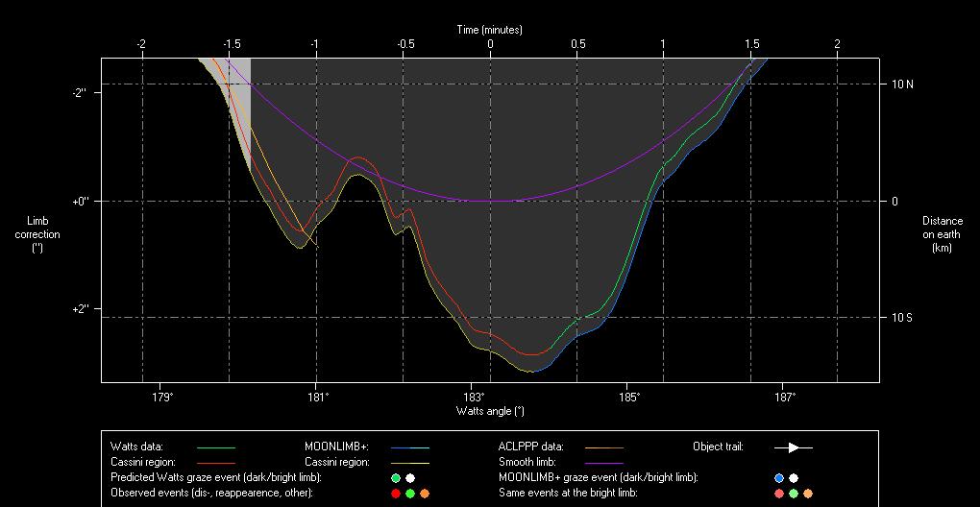Click the Time (minutes) axis title
Screen dimensions: 980x507
(x=490, y=31)
